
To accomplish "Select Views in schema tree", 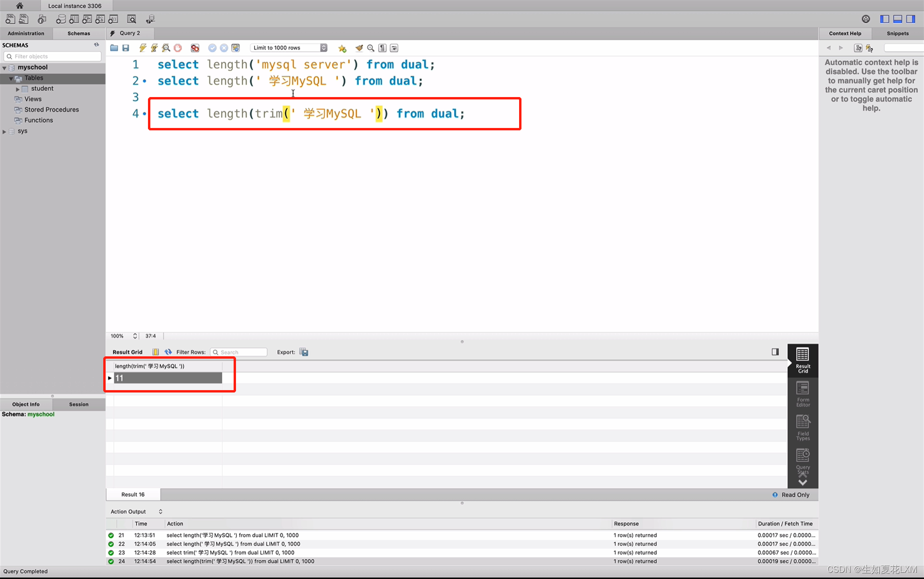I will click(x=33, y=99).
